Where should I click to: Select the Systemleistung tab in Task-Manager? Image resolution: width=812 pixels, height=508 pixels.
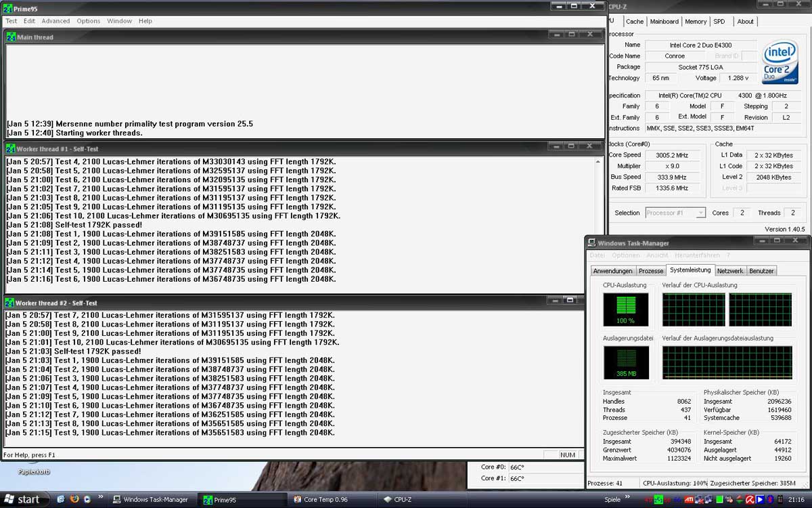click(x=690, y=270)
